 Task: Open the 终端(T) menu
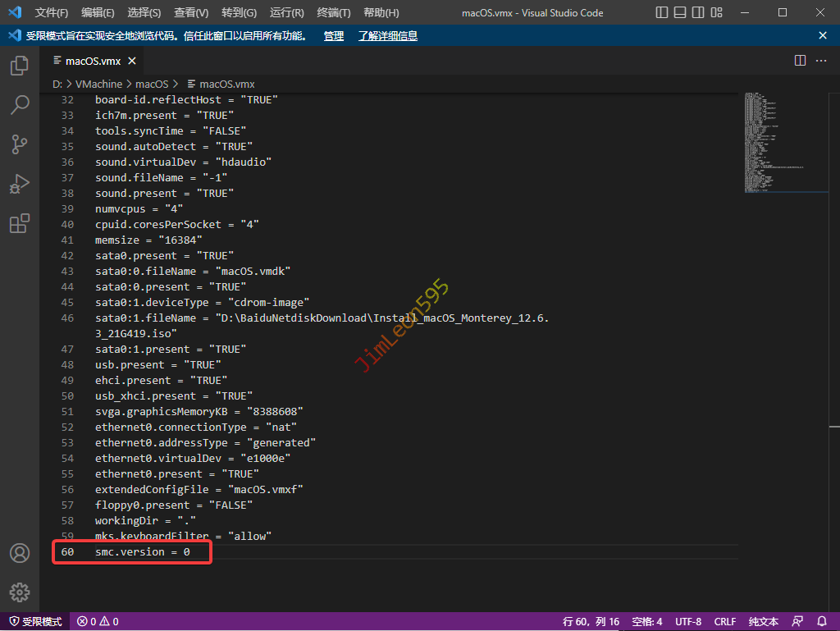(333, 13)
